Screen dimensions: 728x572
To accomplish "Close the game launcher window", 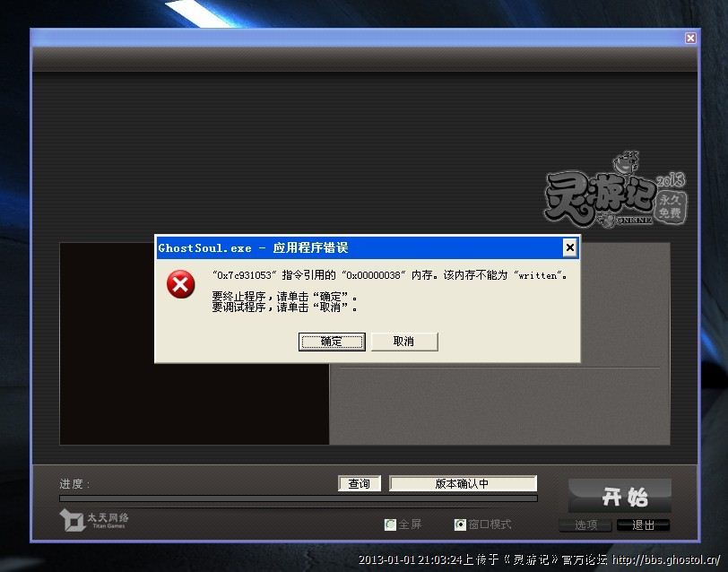I will tap(690, 38).
